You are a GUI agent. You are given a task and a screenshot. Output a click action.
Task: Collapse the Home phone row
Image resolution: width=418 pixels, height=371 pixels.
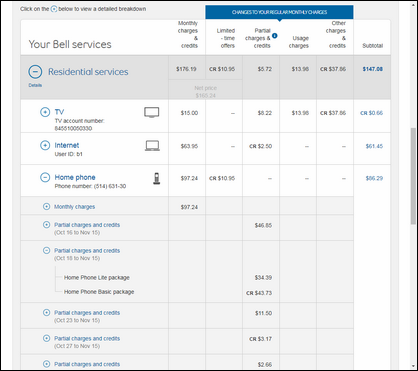45,177
